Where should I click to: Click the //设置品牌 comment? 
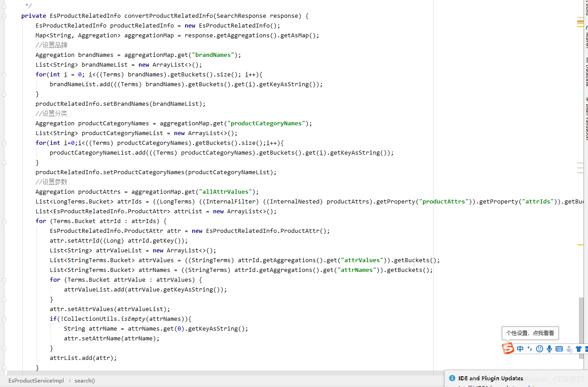tap(51, 45)
